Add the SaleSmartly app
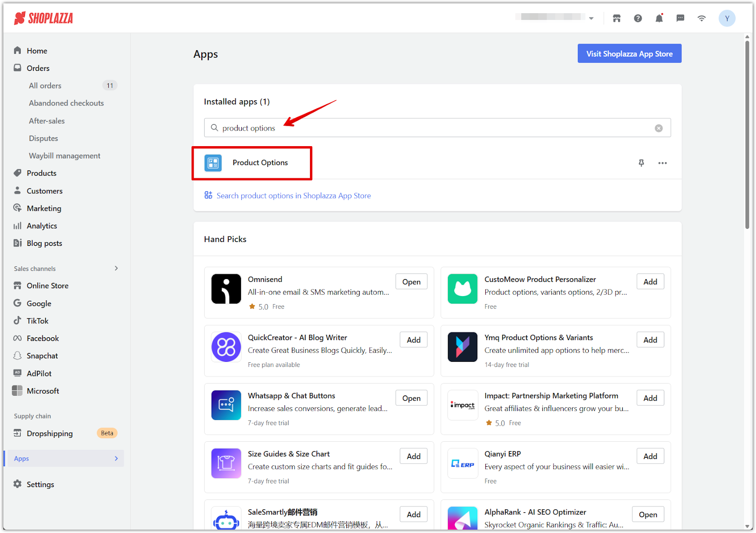The height and width of the screenshot is (533, 756). 413,514
